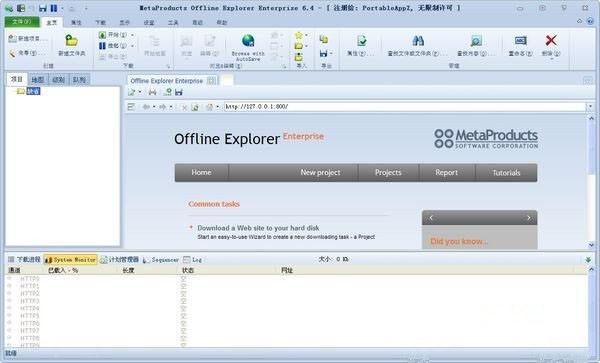Click the ABC rename icon
Screen dimensions: 600x363
coord(520,40)
